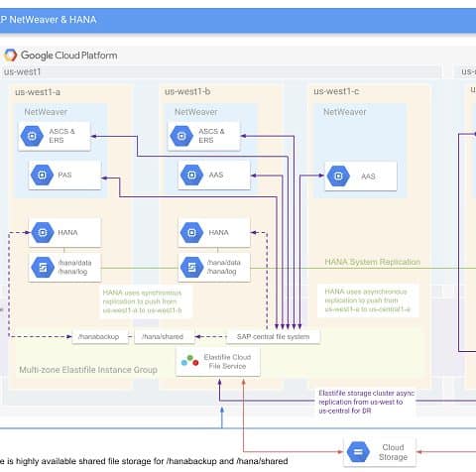Click the persistent disk icon for /hana/data in us-west1-b
The width and height of the screenshot is (476, 472).
click(191, 267)
